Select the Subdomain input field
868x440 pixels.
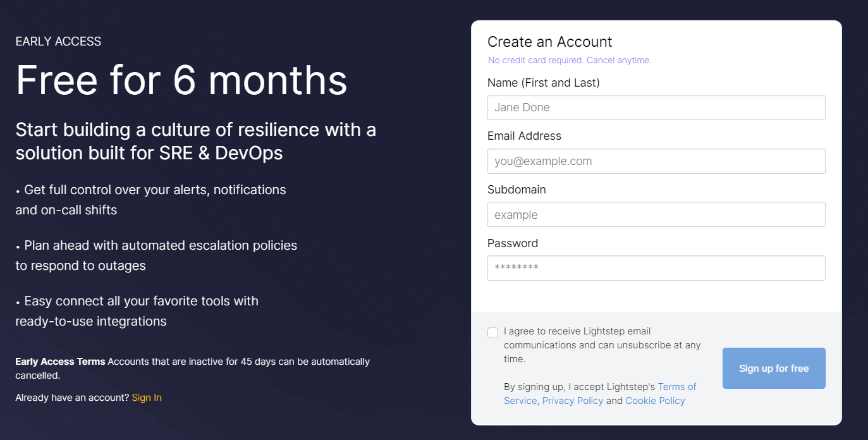656,215
